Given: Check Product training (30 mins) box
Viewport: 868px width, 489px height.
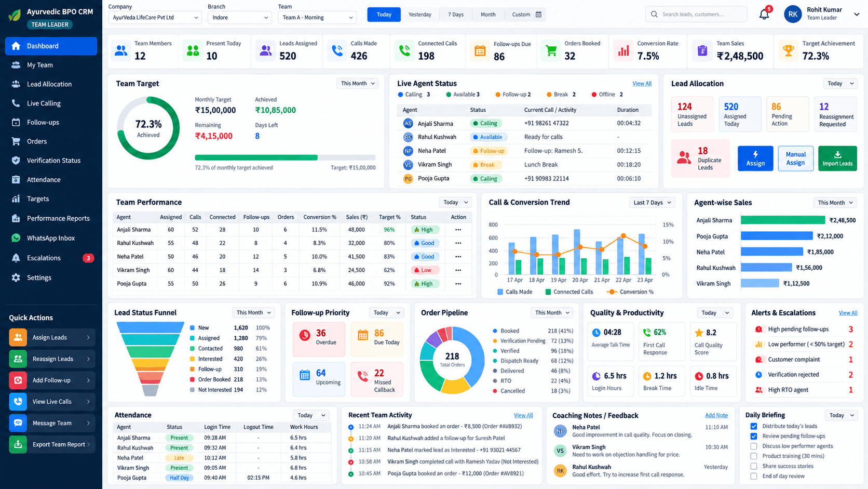Looking at the screenshot, I should click(x=754, y=456).
